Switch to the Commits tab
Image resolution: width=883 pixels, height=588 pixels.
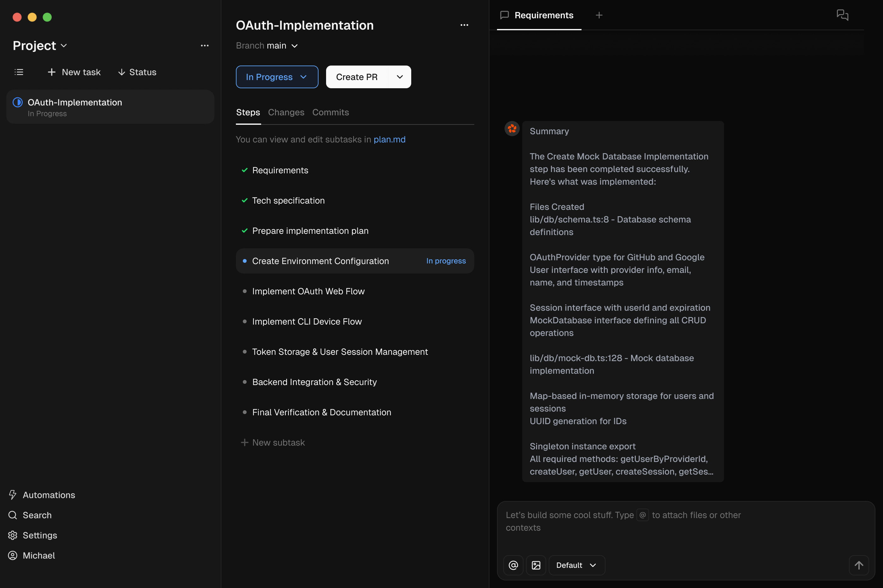[330, 112]
